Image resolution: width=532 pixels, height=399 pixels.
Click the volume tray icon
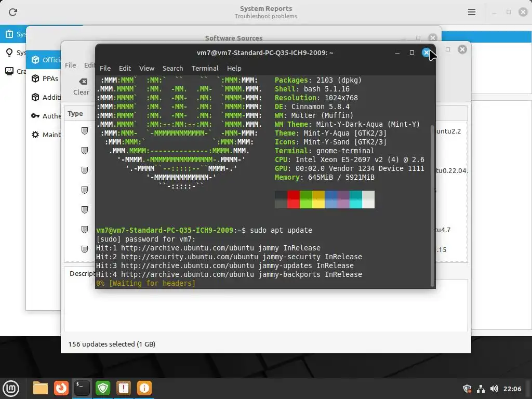tap(495, 389)
